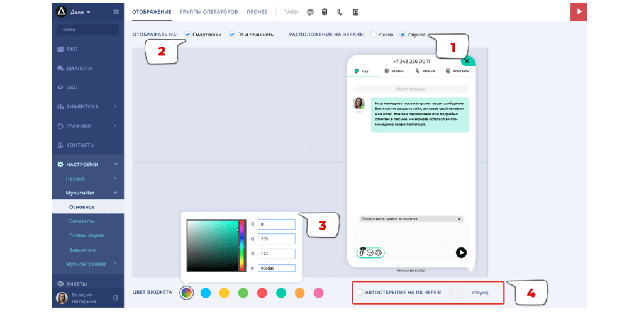Click the phone calls tab icon
644x314 pixels.
pyautogui.click(x=340, y=12)
